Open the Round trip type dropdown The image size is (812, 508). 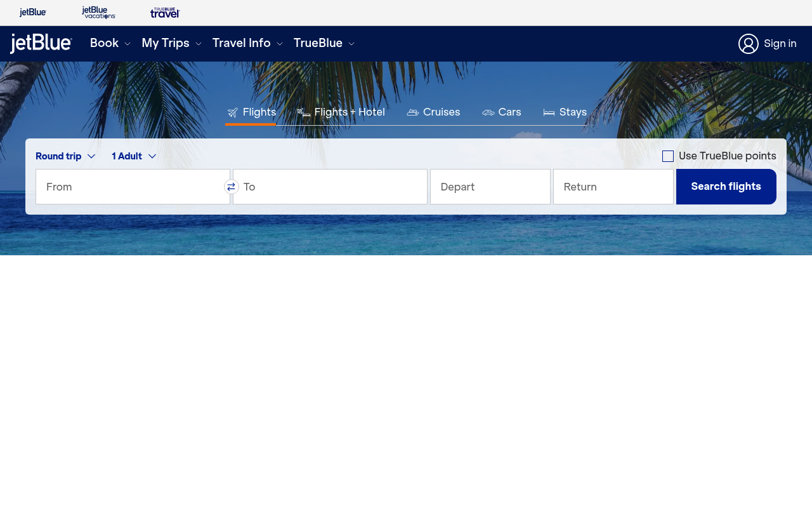tap(65, 156)
